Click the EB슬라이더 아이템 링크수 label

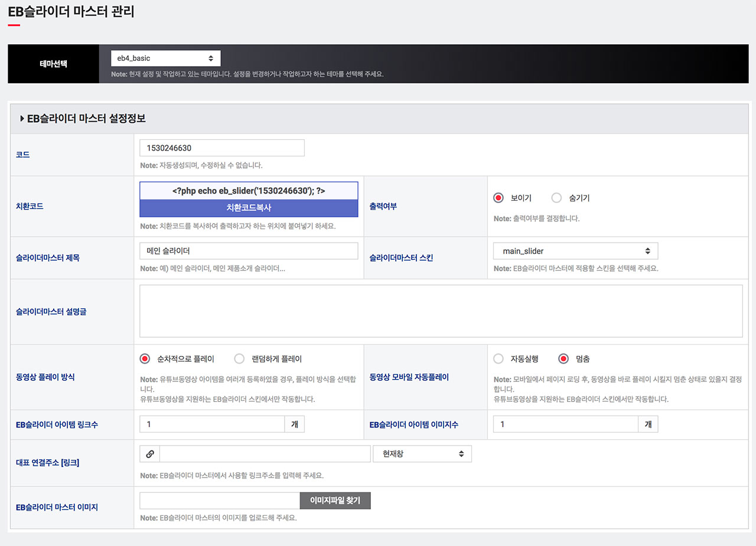(57, 425)
